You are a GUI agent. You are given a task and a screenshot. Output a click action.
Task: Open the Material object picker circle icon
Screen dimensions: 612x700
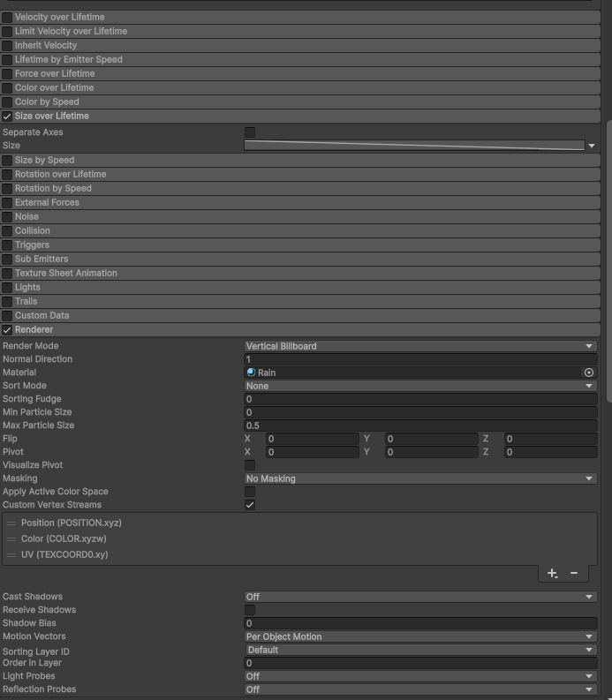589,373
